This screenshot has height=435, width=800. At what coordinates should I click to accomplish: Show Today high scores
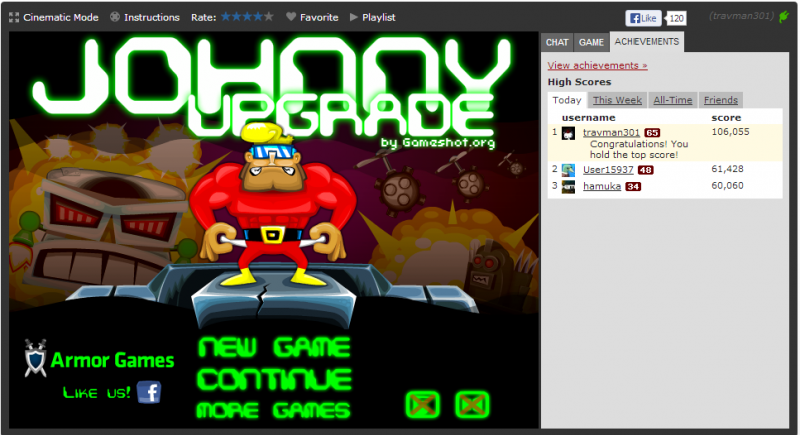tap(567, 100)
